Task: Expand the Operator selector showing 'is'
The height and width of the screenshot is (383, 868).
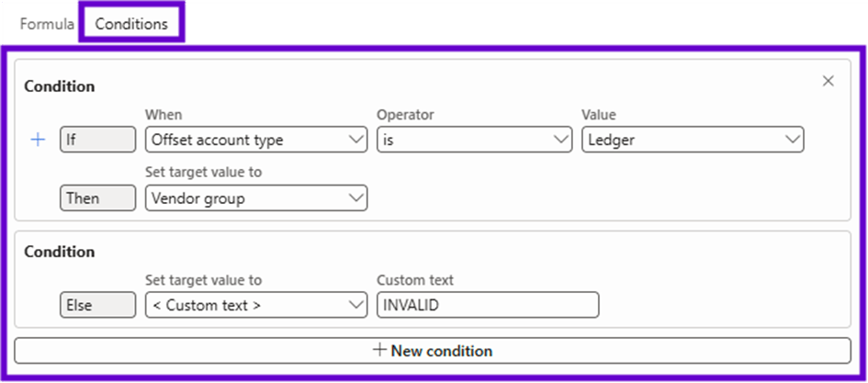Action: (464, 140)
